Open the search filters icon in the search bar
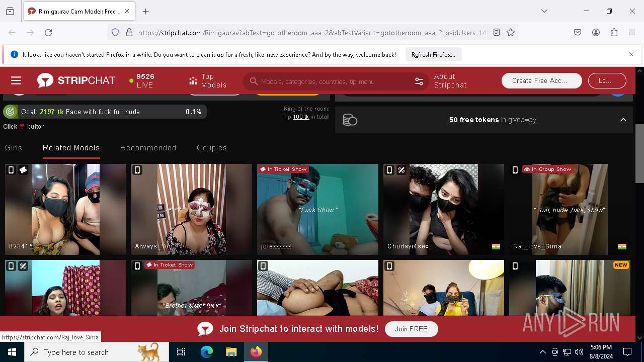644x362 pixels. (x=419, y=81)
